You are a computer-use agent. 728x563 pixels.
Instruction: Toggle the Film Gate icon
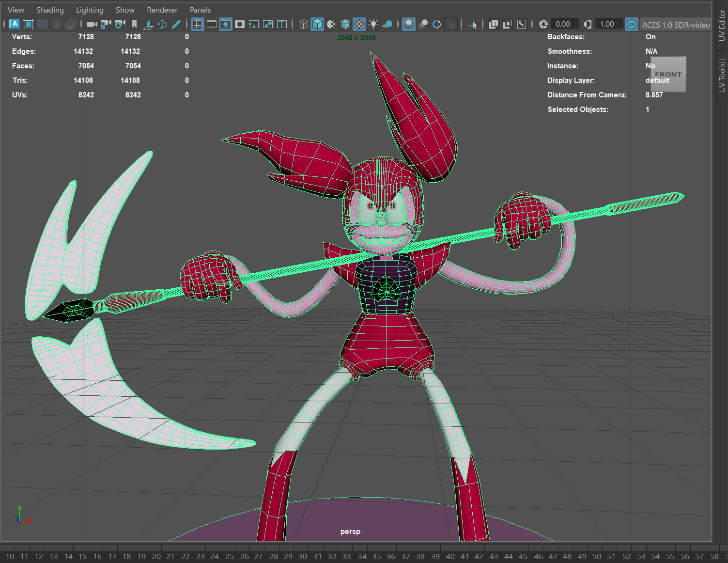tap(212, 24)
